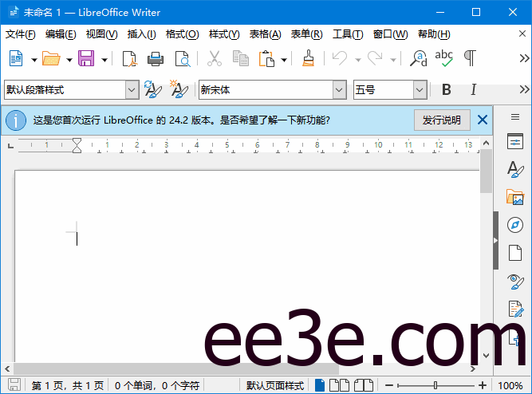
Task: Close the document using menu bar X
Action: (522, 33)
